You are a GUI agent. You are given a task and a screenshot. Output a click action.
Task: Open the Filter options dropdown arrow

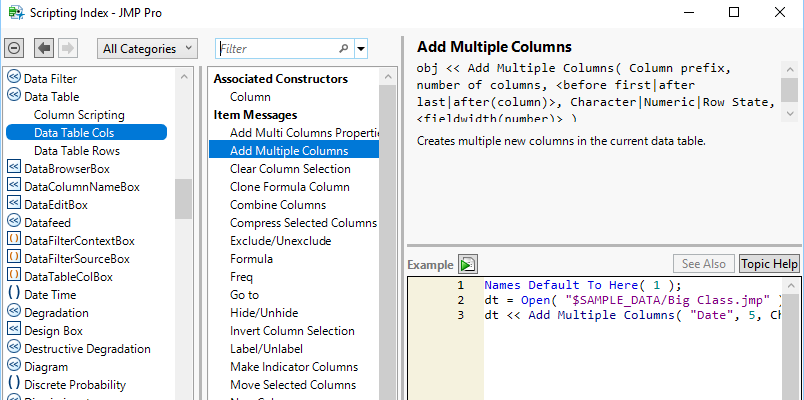(361, 48)
